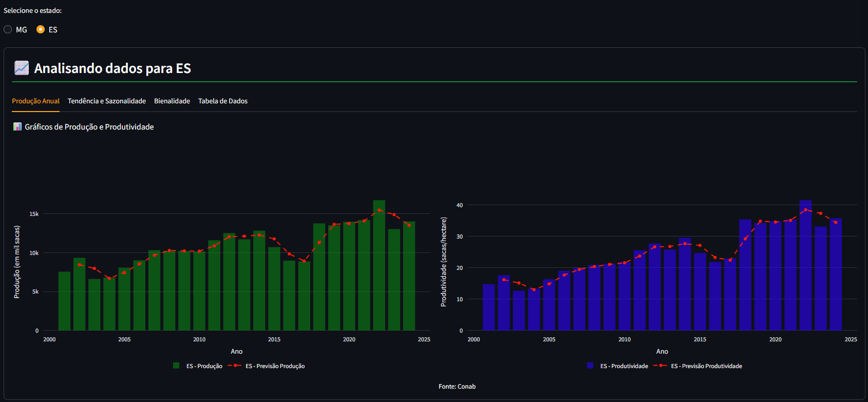Click the Analisando dados para ES heading
Viewport: 868px width, 402px height.
(x=112, y=68)
